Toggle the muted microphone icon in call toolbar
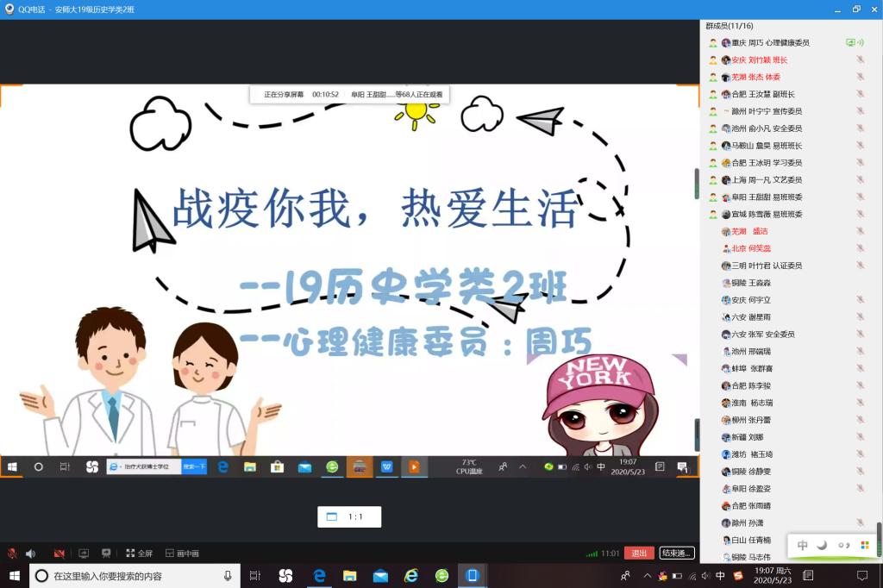 coord(12,553)
